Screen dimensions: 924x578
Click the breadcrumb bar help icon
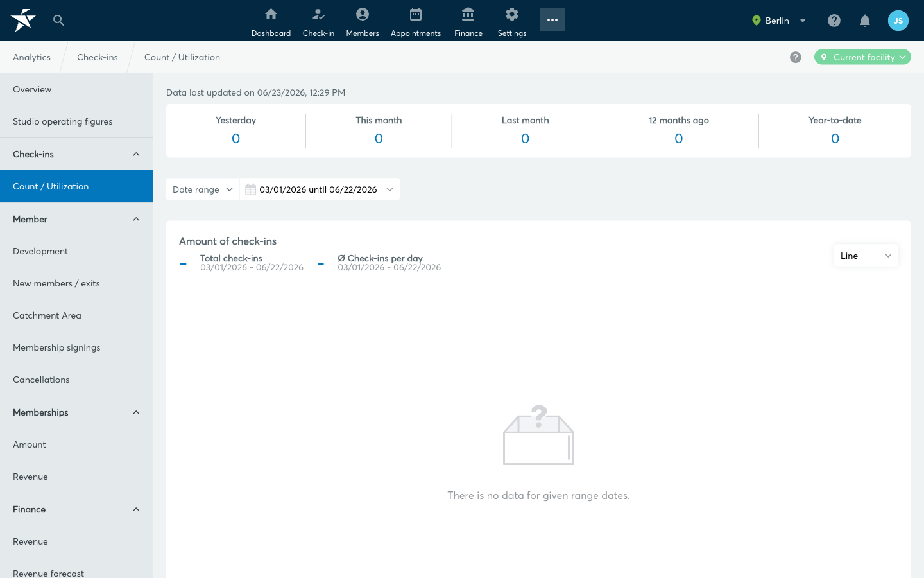796,57
